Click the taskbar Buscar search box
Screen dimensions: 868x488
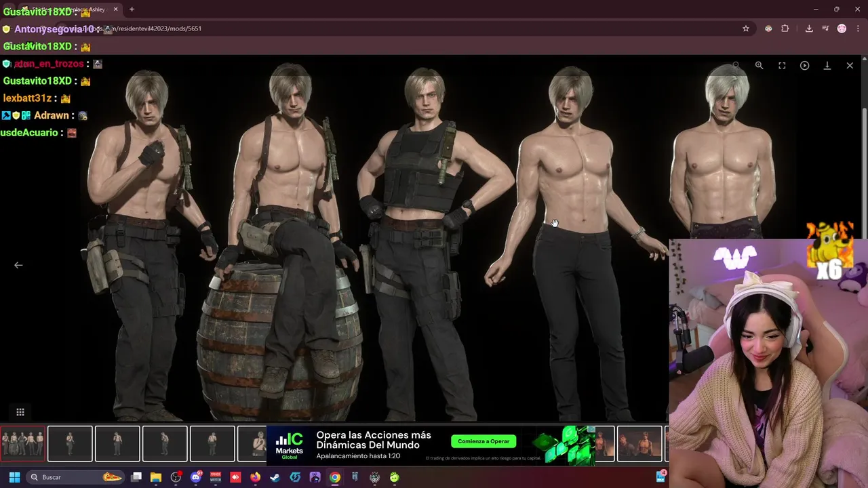pyautogui.click(x=75, y=477)
